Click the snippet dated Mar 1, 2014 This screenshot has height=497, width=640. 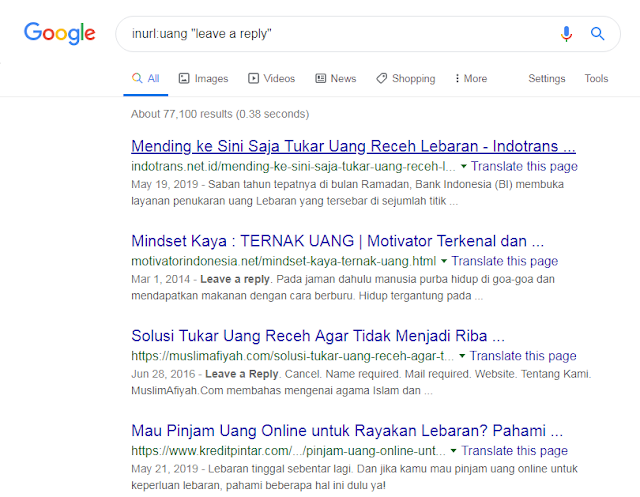(343, 287)
